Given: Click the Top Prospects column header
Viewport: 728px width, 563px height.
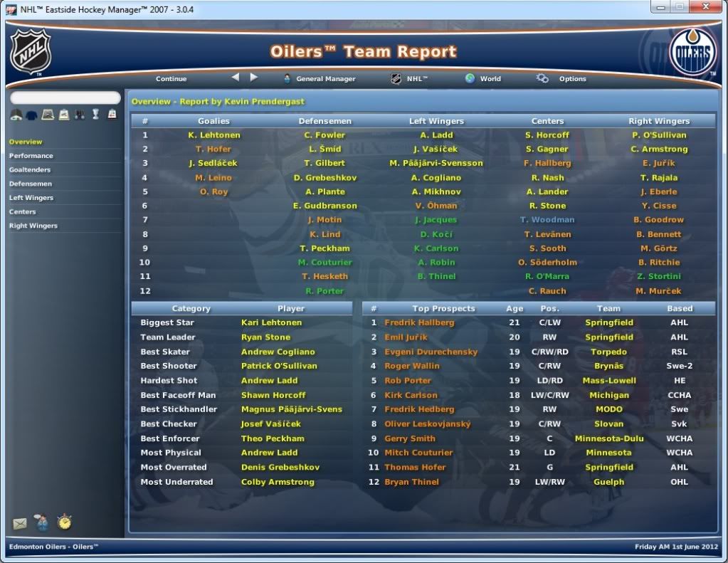Looking at the screenshot, I should point(443,308).
